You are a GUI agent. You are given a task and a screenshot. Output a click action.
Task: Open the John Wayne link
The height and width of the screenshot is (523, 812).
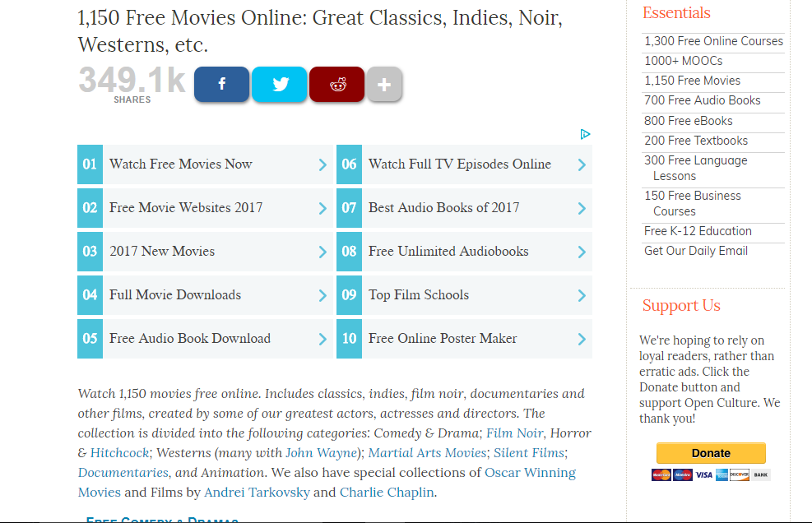[321, 452]
